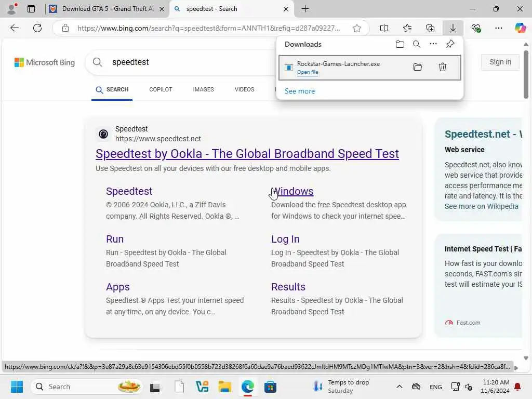This screenshot has height=399, width=532.
Task: Open Microsoft Store from taskbar
Action: (270, 387)
